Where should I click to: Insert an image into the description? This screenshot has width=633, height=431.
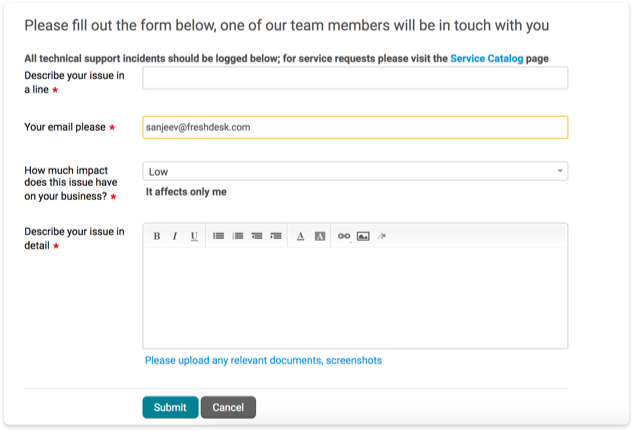[363, 236]
